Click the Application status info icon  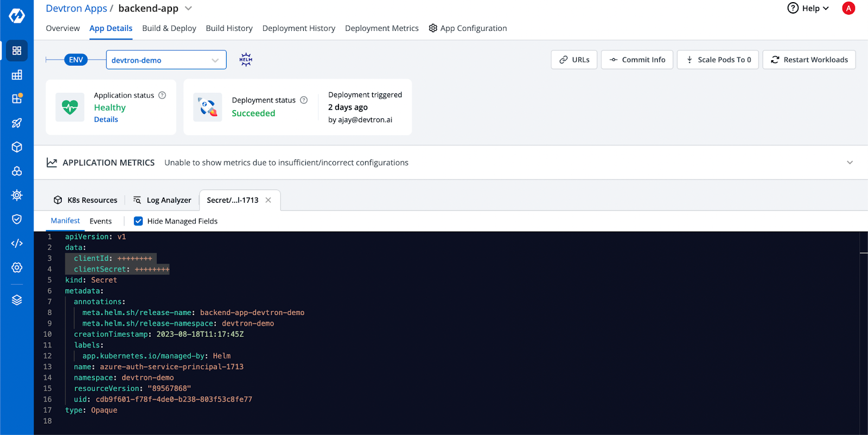(x=162, y=95)
